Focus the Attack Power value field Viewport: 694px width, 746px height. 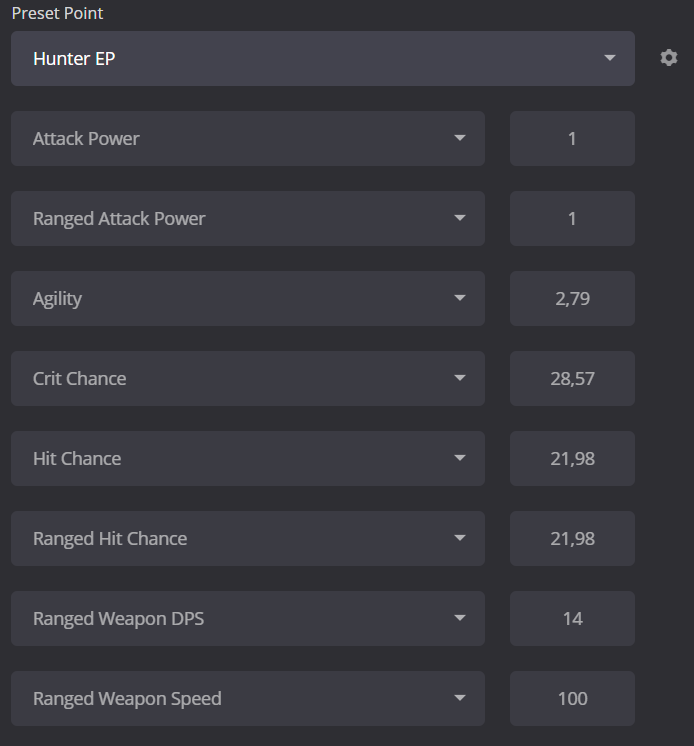tap(572, 138)
